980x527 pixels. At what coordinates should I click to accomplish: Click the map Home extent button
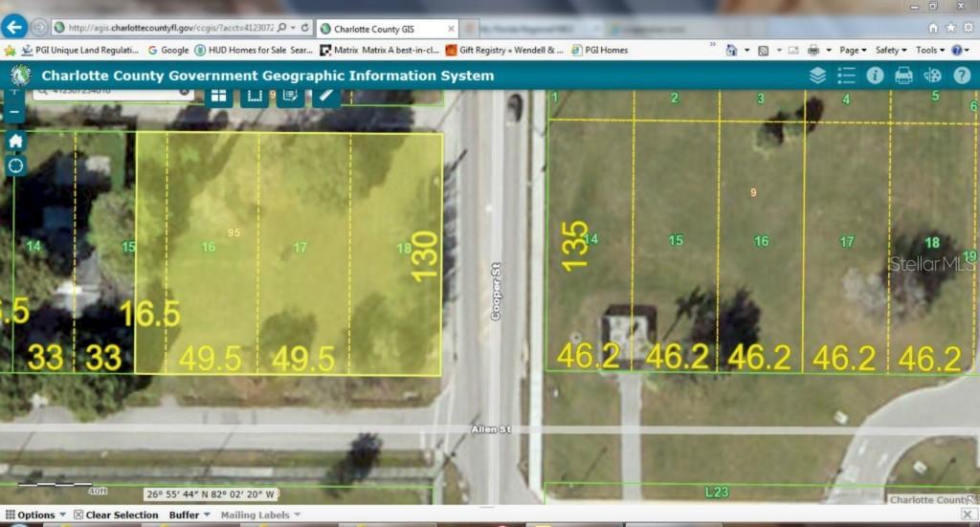tap(15, 141)
